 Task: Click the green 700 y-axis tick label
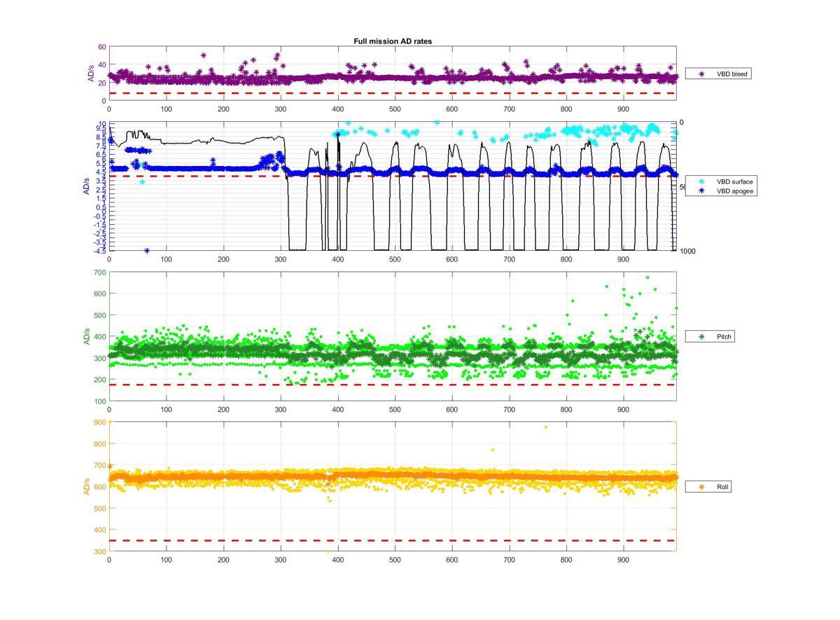[x=99, y=273]
